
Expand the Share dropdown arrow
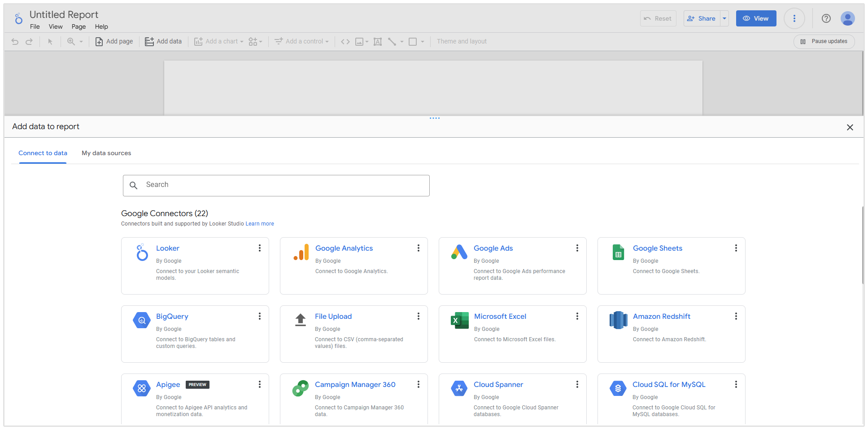[724, 18]
